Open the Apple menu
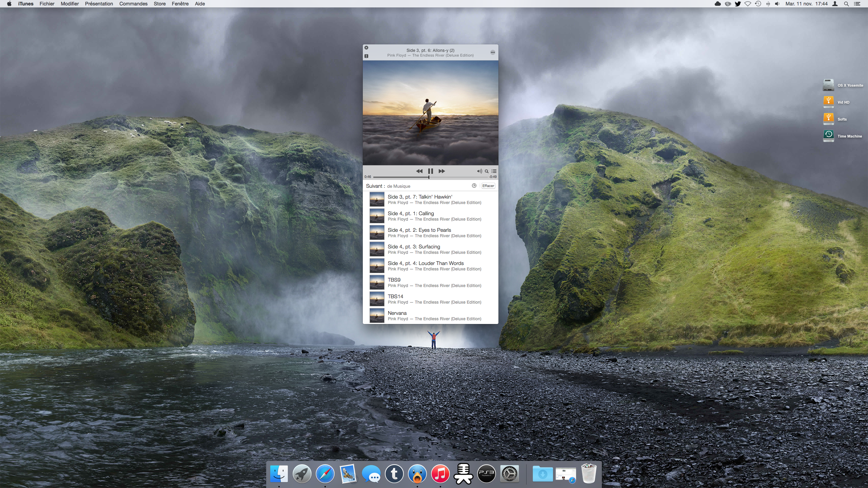The height and width of the screenshot is (488, 868). click(x=9, y=4)
